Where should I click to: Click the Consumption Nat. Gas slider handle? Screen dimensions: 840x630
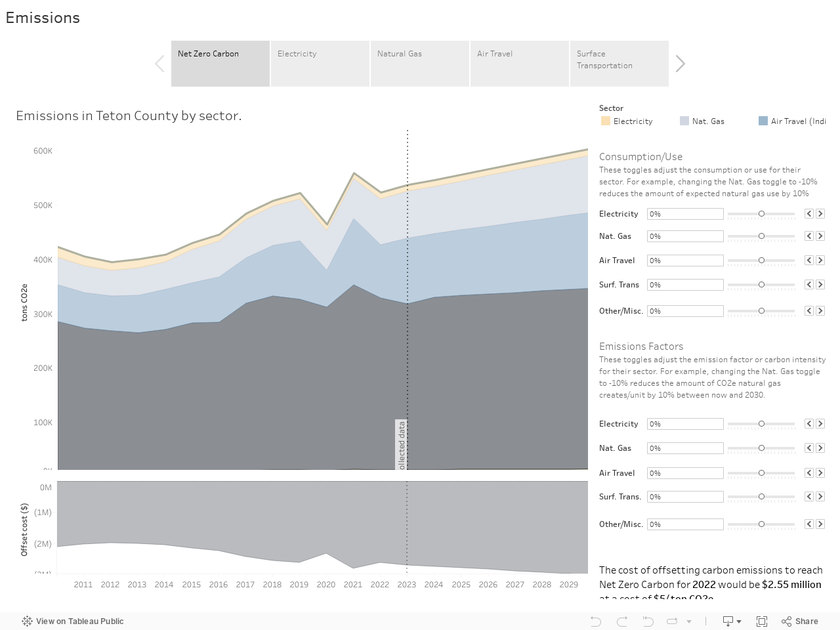pos(761,236)
